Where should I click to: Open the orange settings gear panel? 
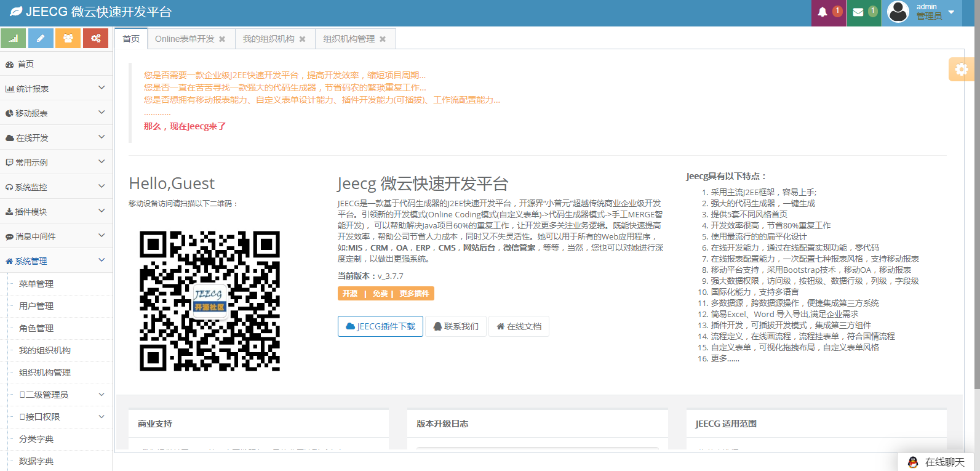[961, 70]
